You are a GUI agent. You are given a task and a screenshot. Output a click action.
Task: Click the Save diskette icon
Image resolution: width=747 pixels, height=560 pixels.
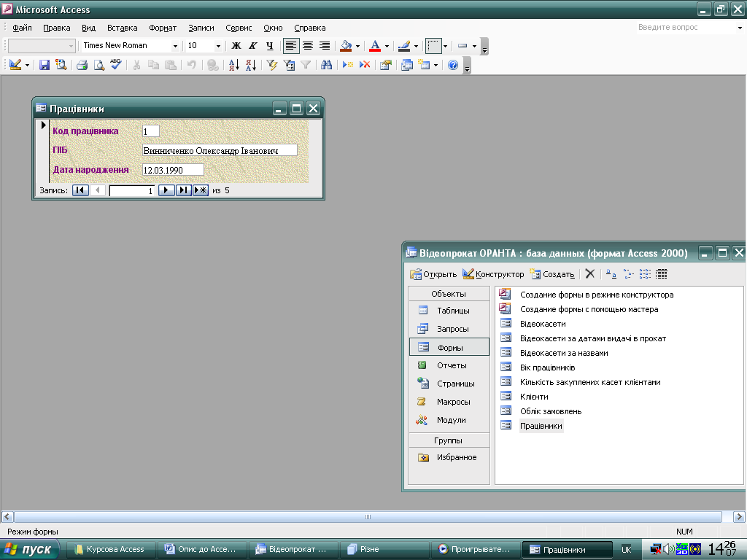(x=44, y=65)
